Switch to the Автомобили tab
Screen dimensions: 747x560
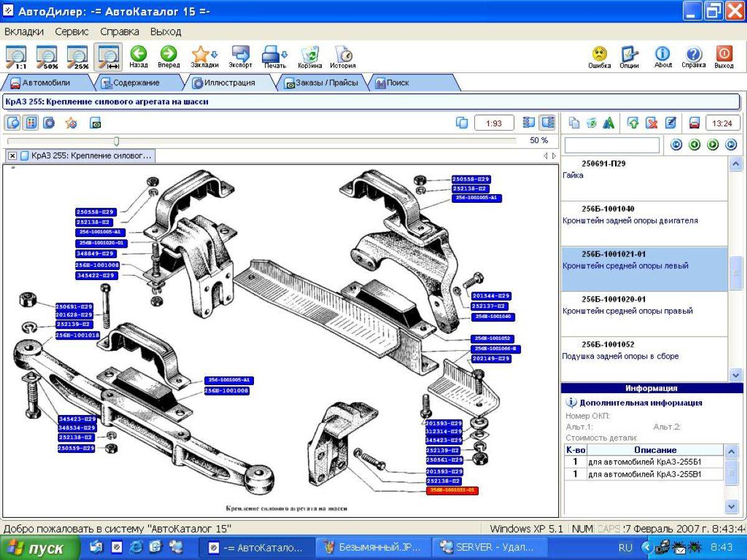coord(47,83)
